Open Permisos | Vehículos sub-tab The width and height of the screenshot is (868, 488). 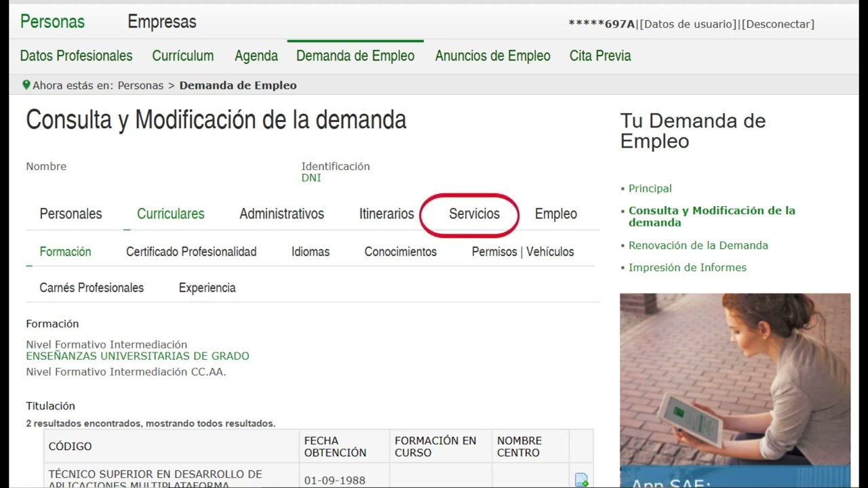pos(523,251)
